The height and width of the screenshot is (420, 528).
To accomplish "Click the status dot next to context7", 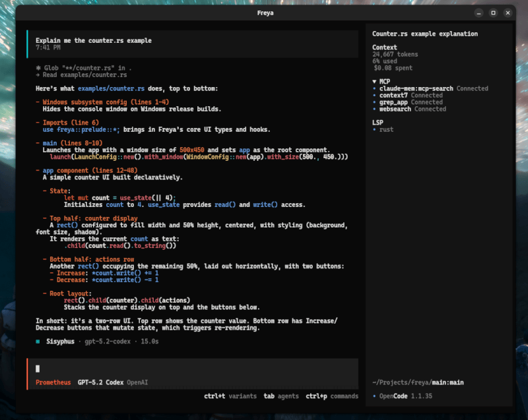I will click(x=374, y=96).
